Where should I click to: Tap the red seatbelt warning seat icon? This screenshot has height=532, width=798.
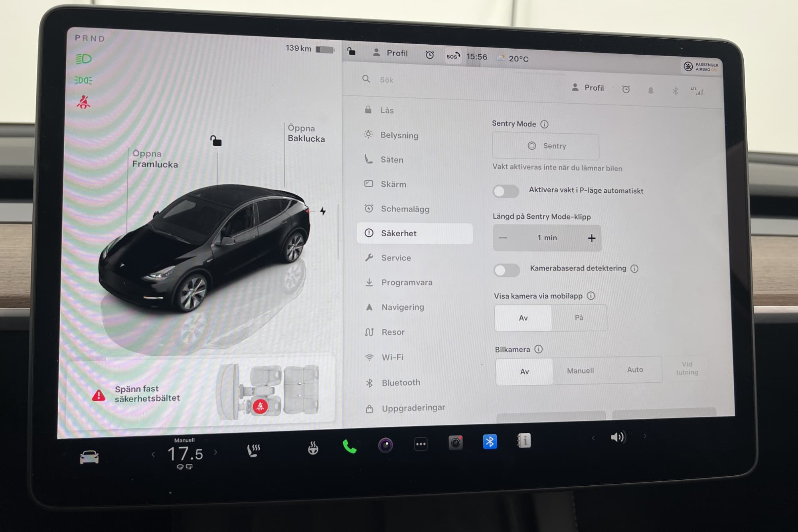pyautogui.click(x=260, y=407)
